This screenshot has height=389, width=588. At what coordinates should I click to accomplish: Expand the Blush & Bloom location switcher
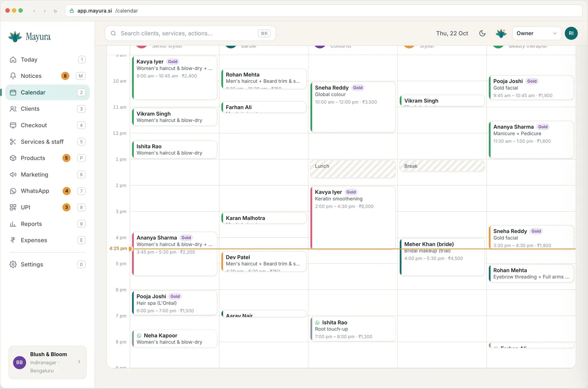pos(47,362)
